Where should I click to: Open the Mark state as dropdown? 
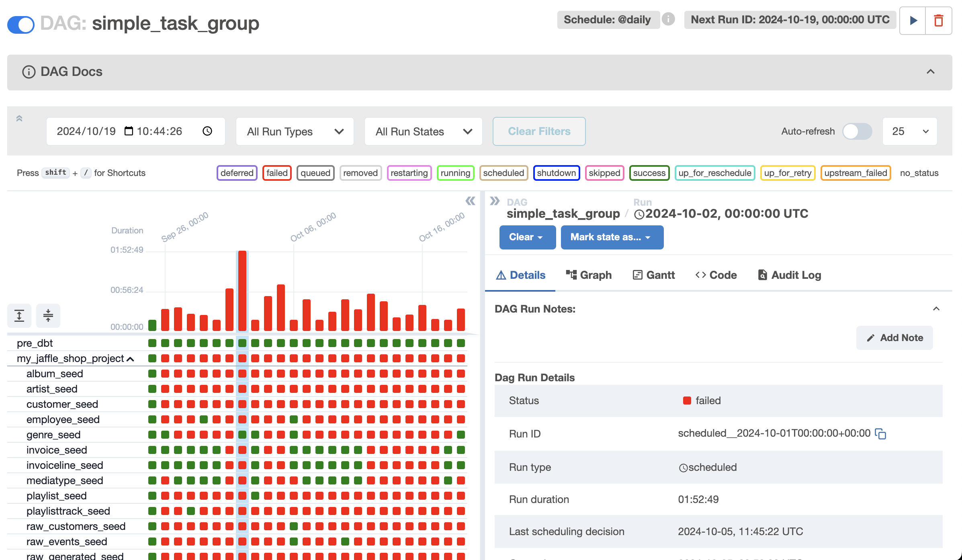tap(612, 237)
